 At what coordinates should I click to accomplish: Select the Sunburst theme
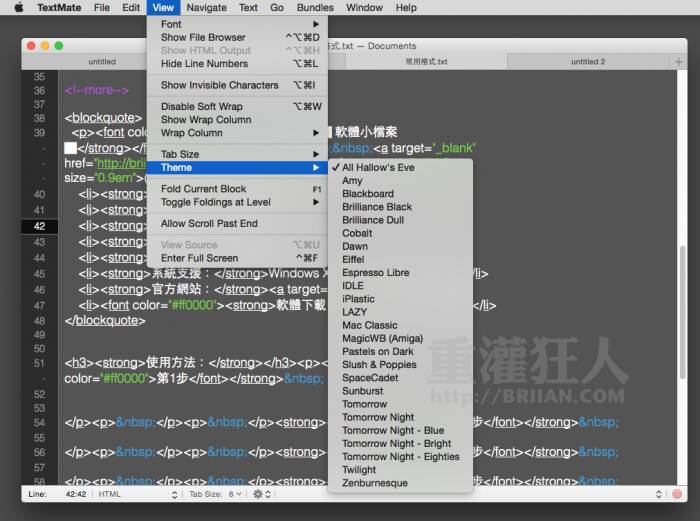pos(400,391)
